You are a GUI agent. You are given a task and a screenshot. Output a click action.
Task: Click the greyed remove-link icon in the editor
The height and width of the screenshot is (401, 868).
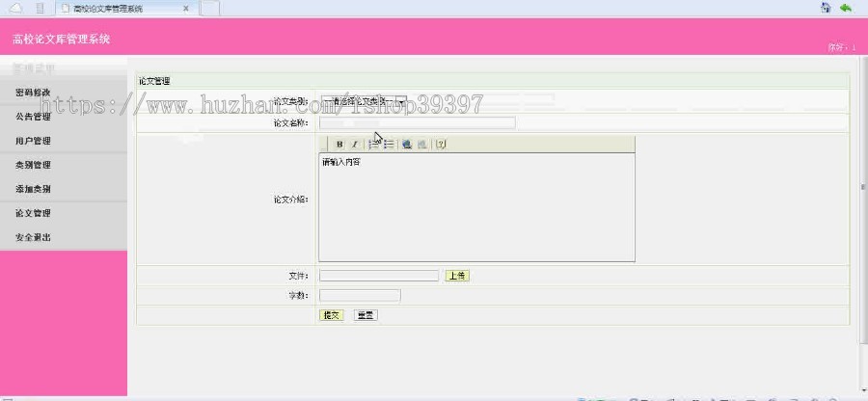pyautogui.click(x=422, y=145)
